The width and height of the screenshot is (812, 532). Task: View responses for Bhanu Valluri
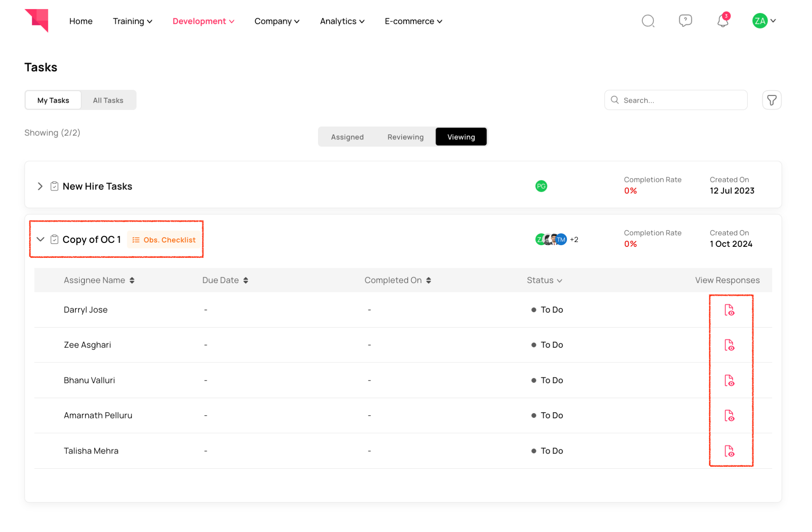729,380
